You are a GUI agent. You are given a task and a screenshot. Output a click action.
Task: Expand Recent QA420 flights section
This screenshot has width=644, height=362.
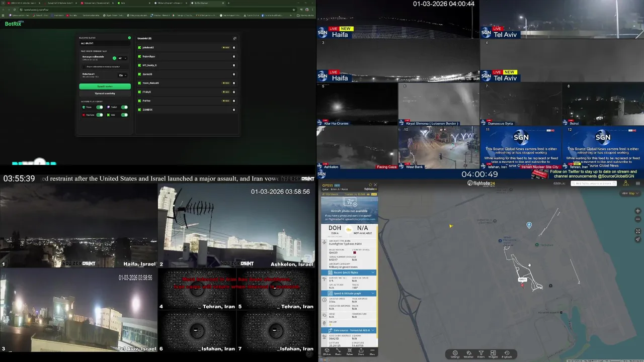click(x=349, y=273)
